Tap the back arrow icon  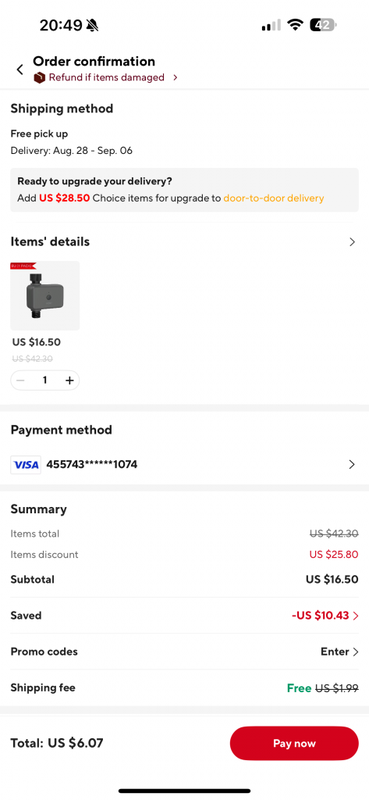pyautogui.click(x=20, y=70)
